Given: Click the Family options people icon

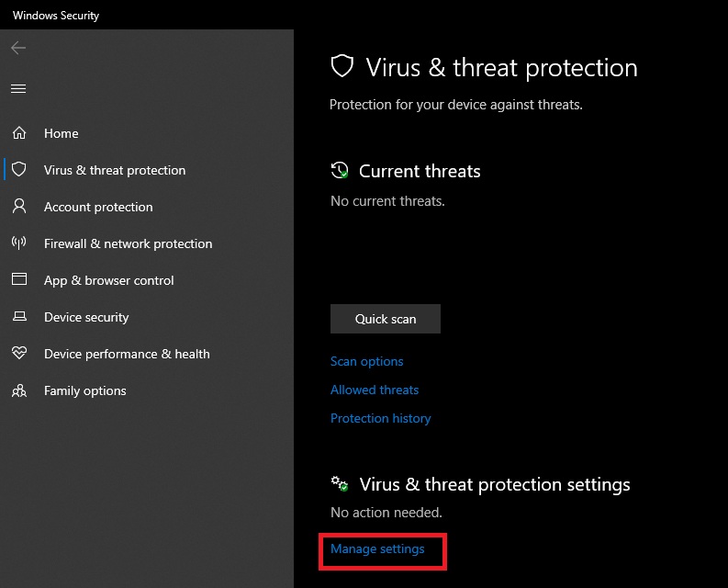Looking at the screenshot, I should pos(18,390).
